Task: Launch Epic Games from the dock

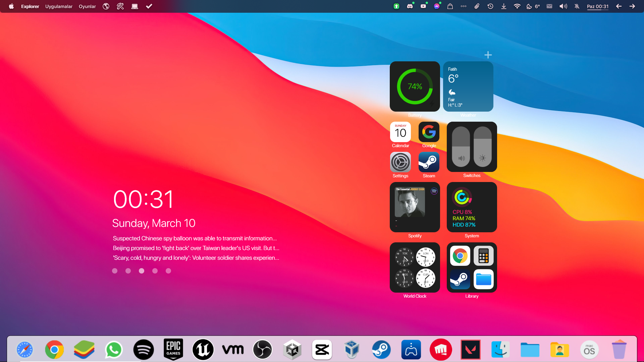Action: point(173,350)
